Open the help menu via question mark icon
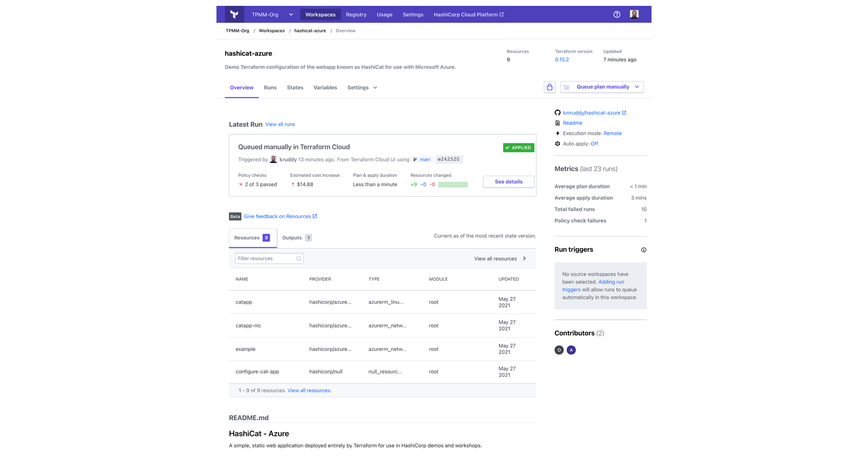Screen dimensions: 868x460 (616, 14)
